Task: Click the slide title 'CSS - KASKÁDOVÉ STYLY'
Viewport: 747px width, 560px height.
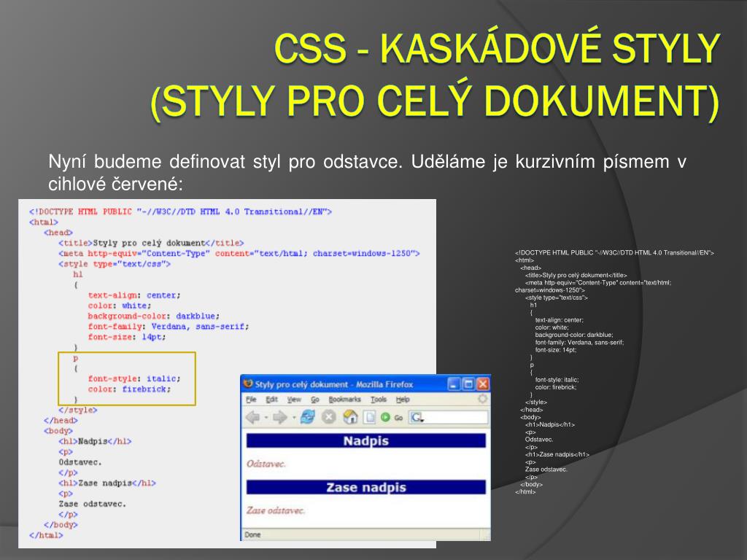Action: 497,48
